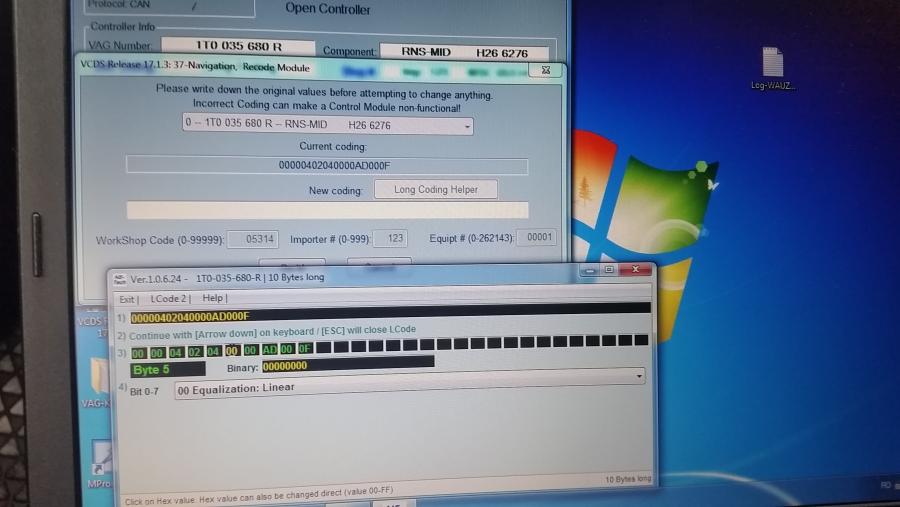Close the Recode Module dialog

pyautogui.click(x=546, y=70)
